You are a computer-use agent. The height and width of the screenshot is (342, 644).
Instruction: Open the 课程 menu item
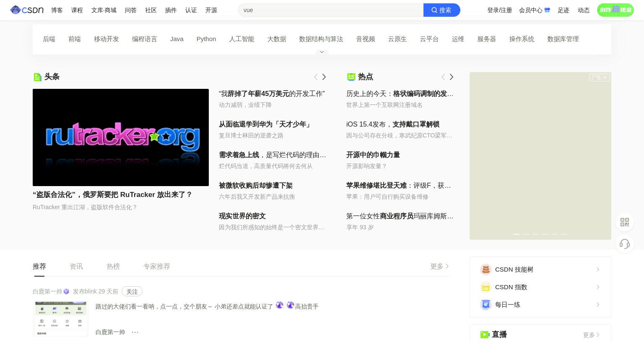coord(77,10)
